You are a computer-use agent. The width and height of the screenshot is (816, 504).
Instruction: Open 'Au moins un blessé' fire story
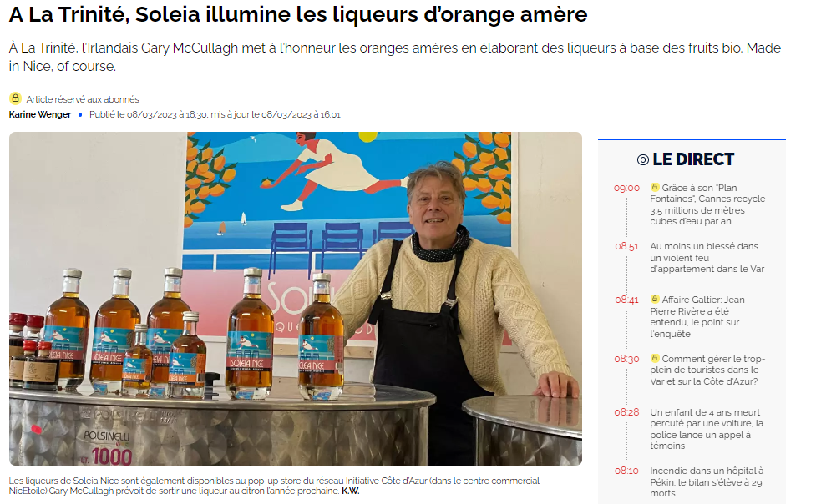coord(707,258)
